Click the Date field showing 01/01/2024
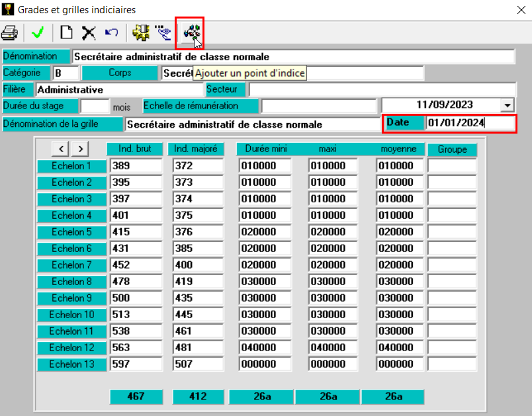This screenshot has height=416, width=532. [x=469, y=123]
